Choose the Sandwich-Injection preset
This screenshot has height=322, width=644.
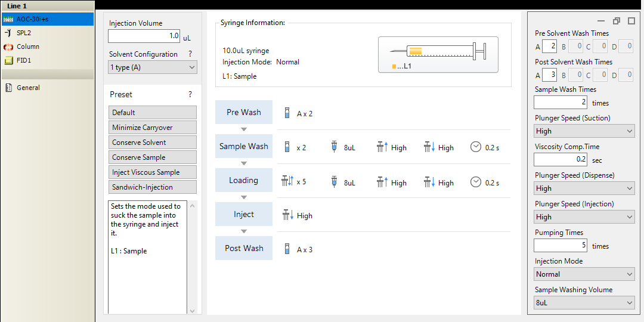pyautogui.click(x=153, y=187)
